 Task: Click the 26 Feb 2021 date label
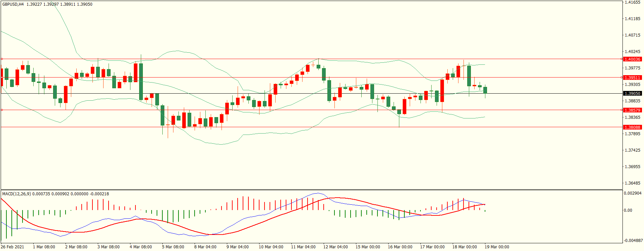(x=12, y=247)
